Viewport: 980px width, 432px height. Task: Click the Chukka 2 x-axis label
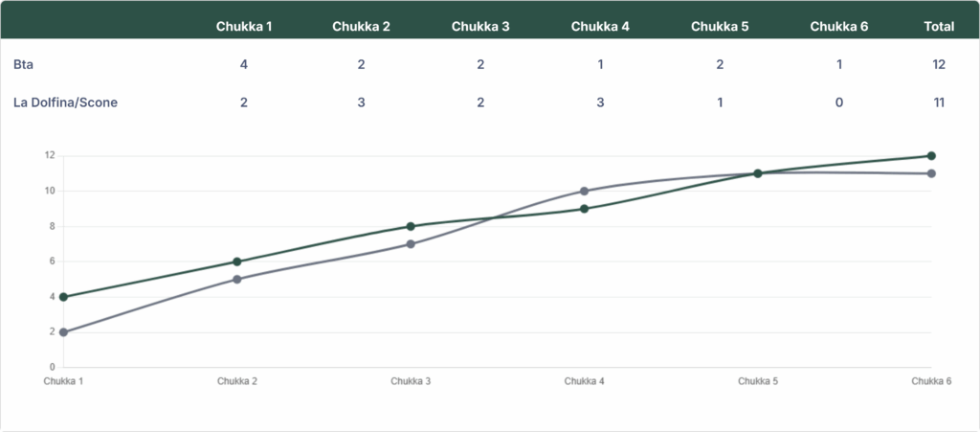[237, 381]
